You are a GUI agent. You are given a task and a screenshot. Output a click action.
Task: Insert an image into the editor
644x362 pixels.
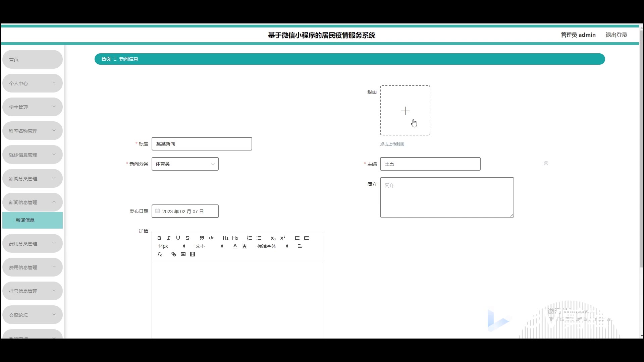click(183, 254)
